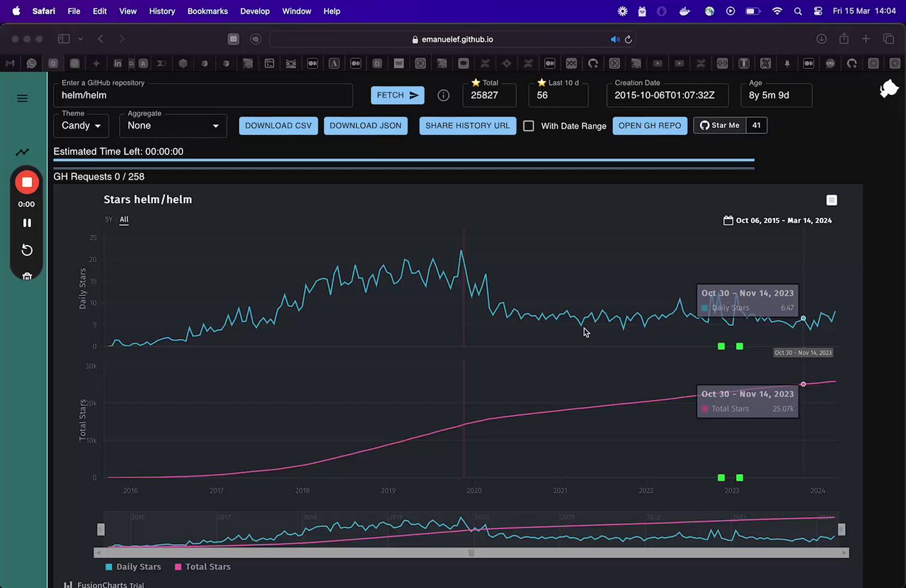Toggle the Daily Stars legend series
The height and width of the screenshot is (588, 906).
[x=133, y=567]
